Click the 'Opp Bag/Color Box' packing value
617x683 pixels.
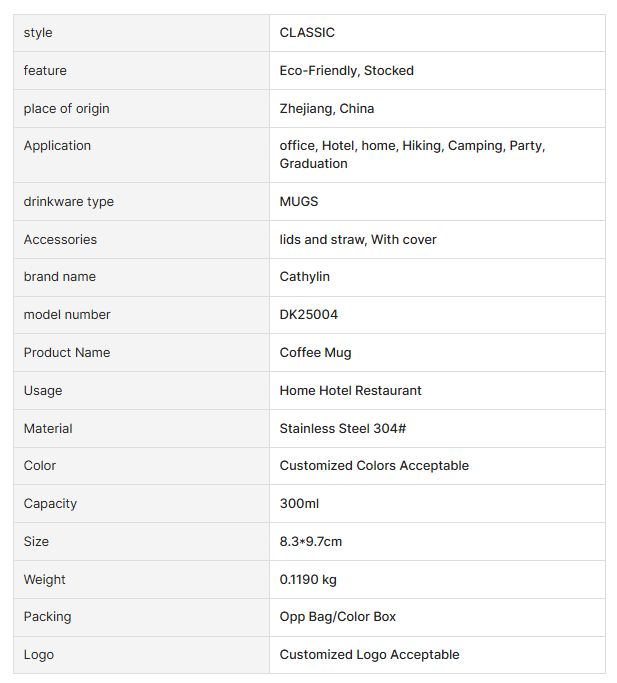pyautogui.click(x=337, y=617)
